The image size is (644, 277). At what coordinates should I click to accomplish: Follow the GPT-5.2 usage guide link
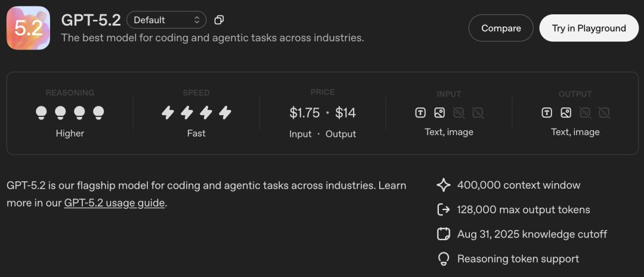point(114,202)
